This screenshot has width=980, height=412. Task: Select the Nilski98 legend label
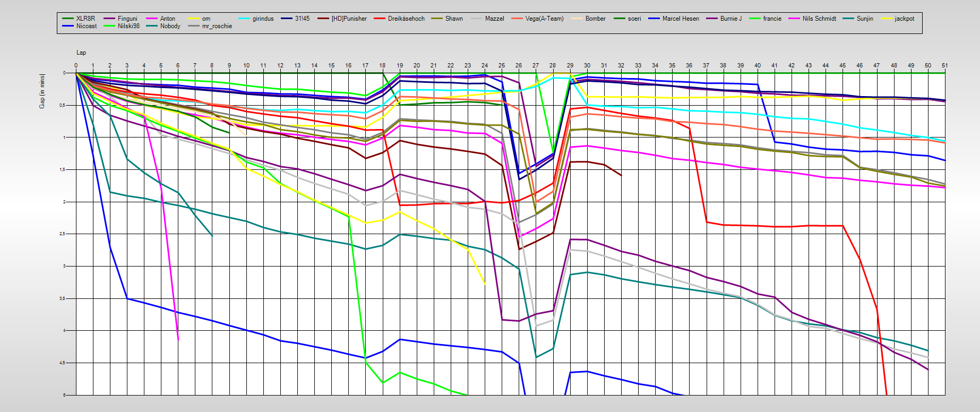pyautogui.click(x=128, y=26)
